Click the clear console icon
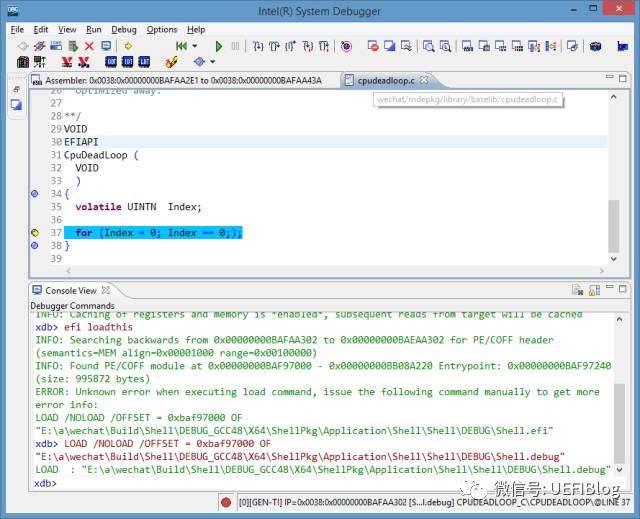Screen dimensions: 640x519 coord(577,290)
